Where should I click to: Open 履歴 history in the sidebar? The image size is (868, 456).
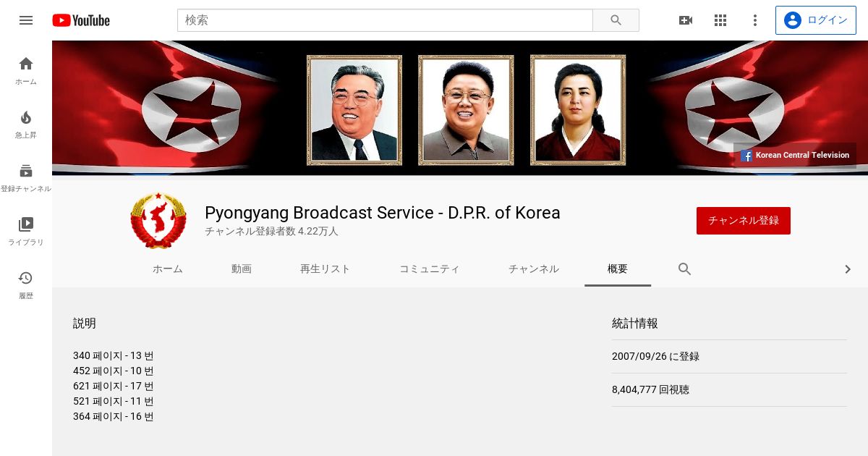pos(26,285)
